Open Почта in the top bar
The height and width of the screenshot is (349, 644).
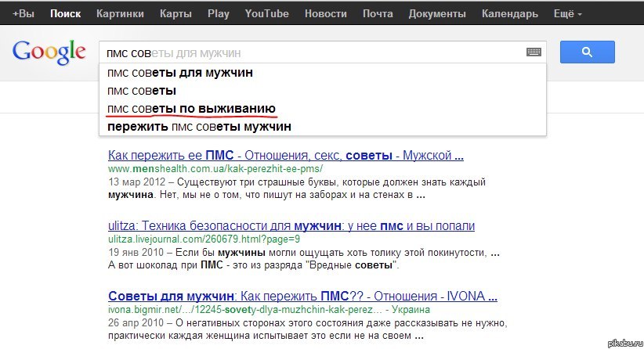[378, 14]
